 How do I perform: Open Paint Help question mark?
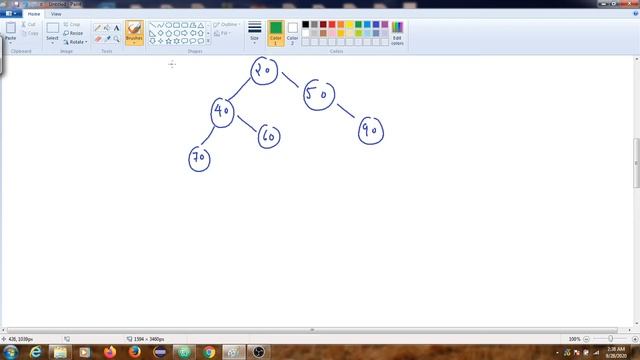point(636,13)
